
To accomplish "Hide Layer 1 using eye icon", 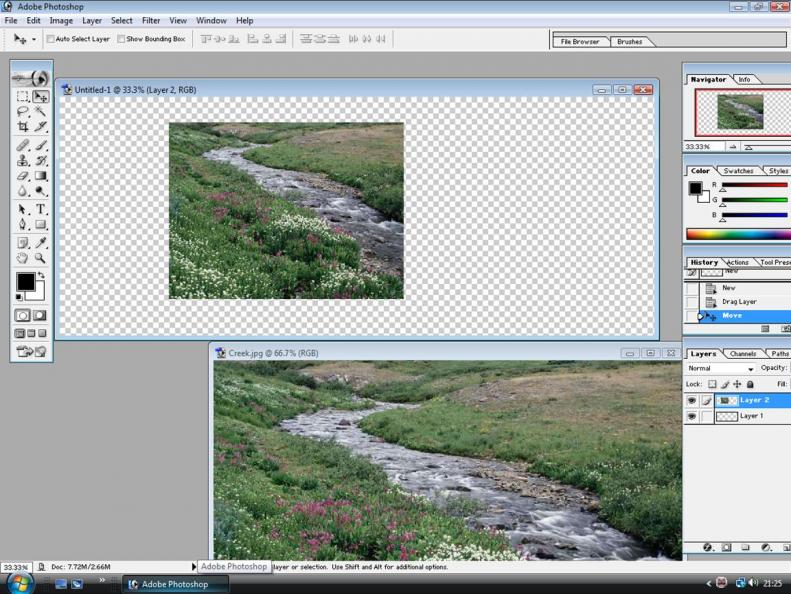I will [692, 416].
